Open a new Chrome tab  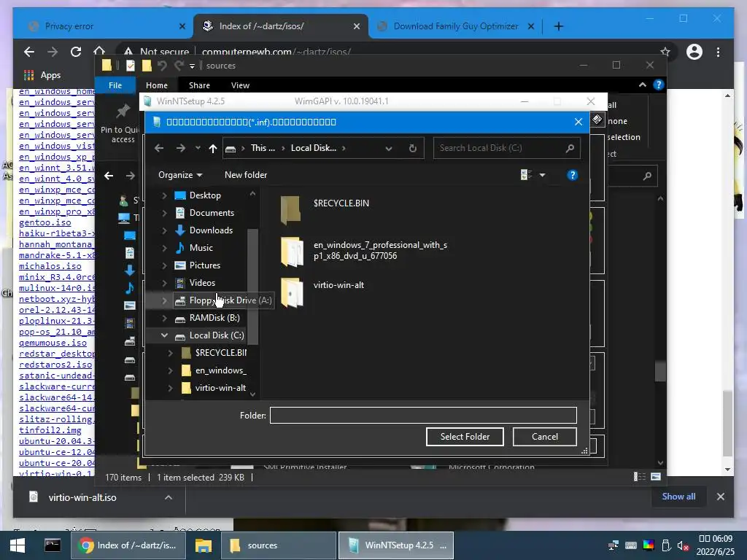pyautogui.click(x=558, y=26)
